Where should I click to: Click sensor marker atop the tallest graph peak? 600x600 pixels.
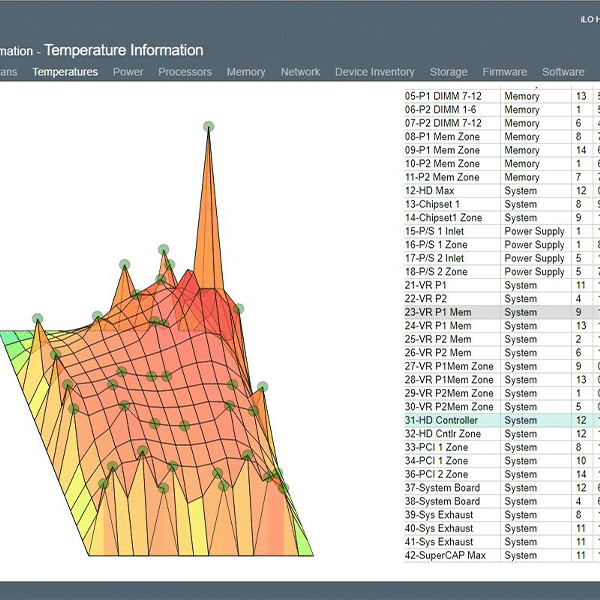(209, 126)
